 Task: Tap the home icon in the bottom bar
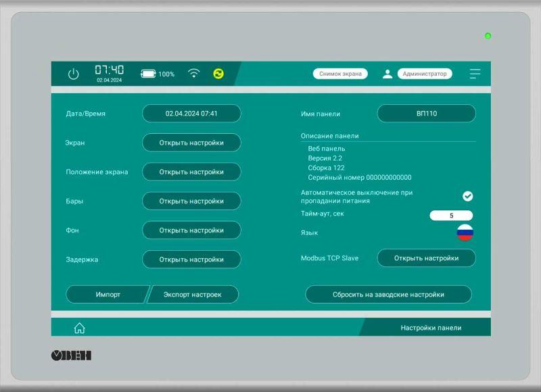80,327
